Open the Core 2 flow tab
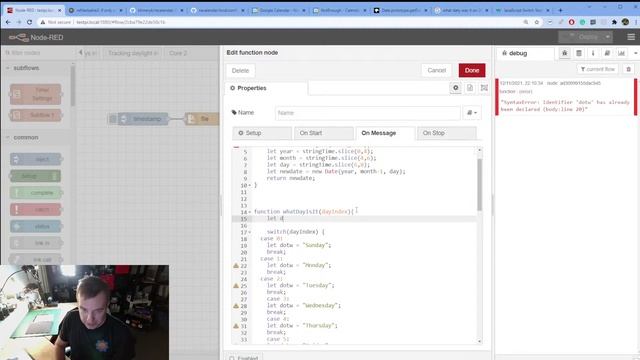Viewport: 640px width, 360px height. point(178,53)
